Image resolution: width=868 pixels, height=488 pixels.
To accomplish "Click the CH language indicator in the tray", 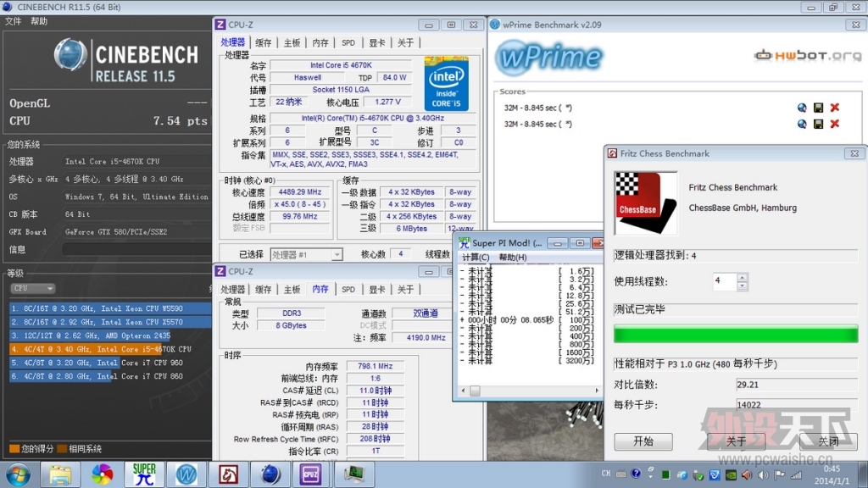I will point(605,474).
